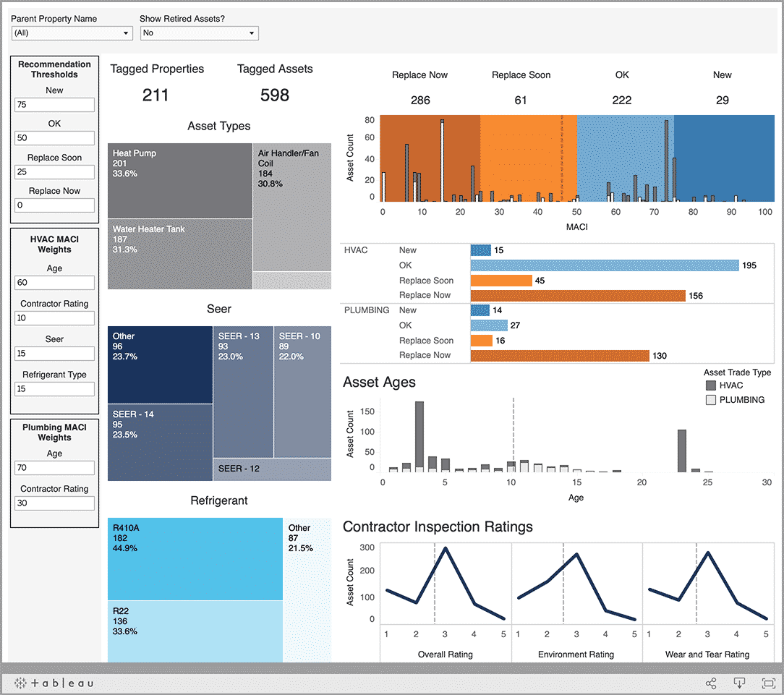
Task: Select the HVAC Age weight field
Action: [54, 283]
